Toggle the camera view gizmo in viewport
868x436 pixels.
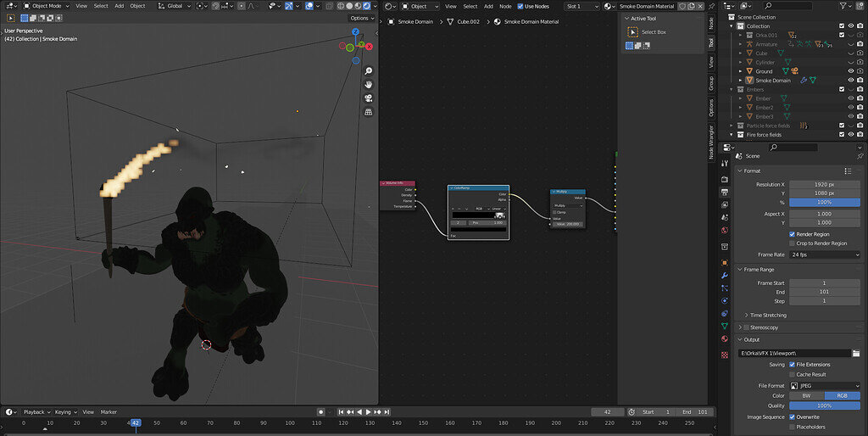coord(368,98)
